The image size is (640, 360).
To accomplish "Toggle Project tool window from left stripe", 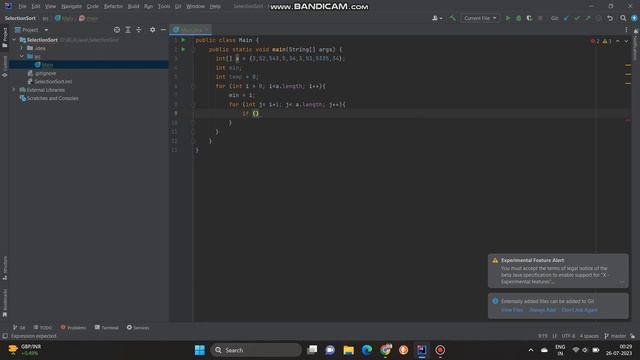I will pyautogui.click(x=5, y=38).
